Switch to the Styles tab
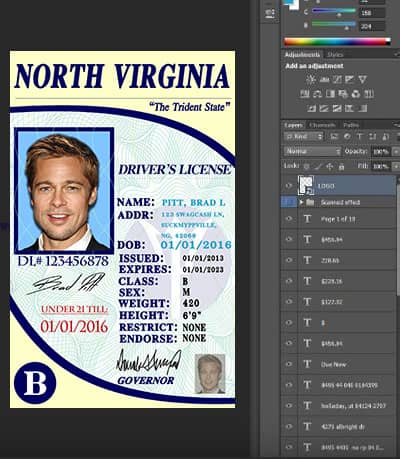 (335, 55)
